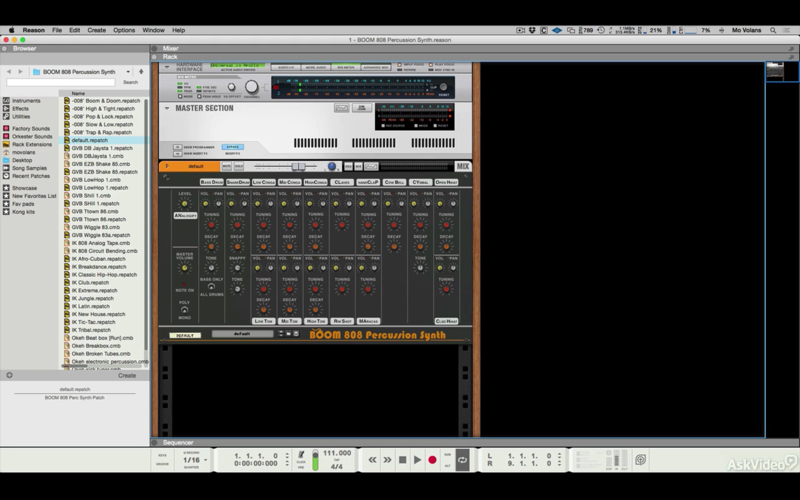Adjust the blue pan knob on mix strip
The image size is (800, 500).
(332, 166)
